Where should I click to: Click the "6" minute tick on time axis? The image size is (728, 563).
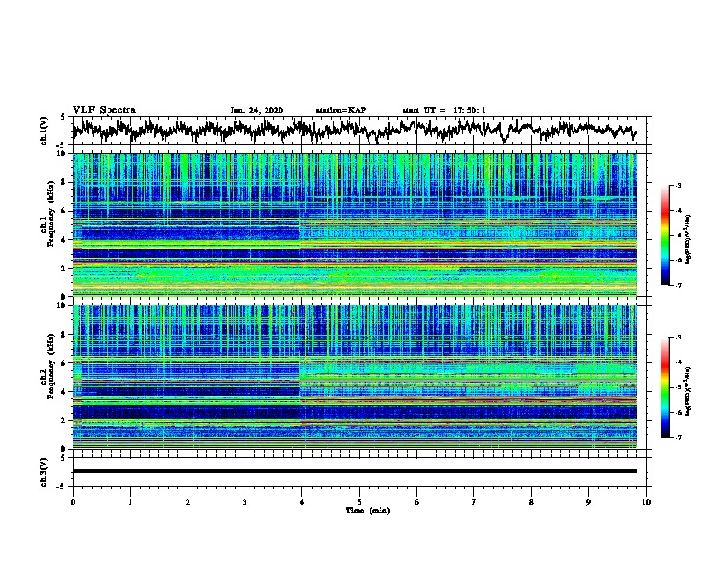click(x=417, y=502)
